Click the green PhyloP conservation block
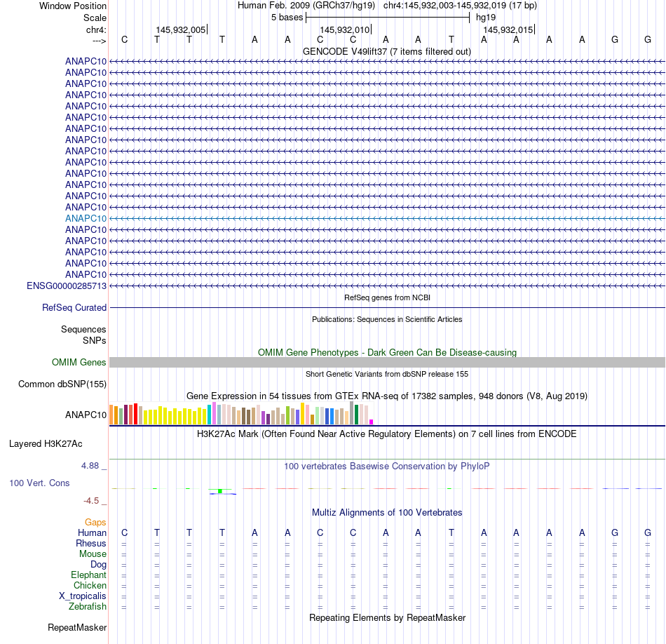 pyautogui.click(x=220, y=491)
